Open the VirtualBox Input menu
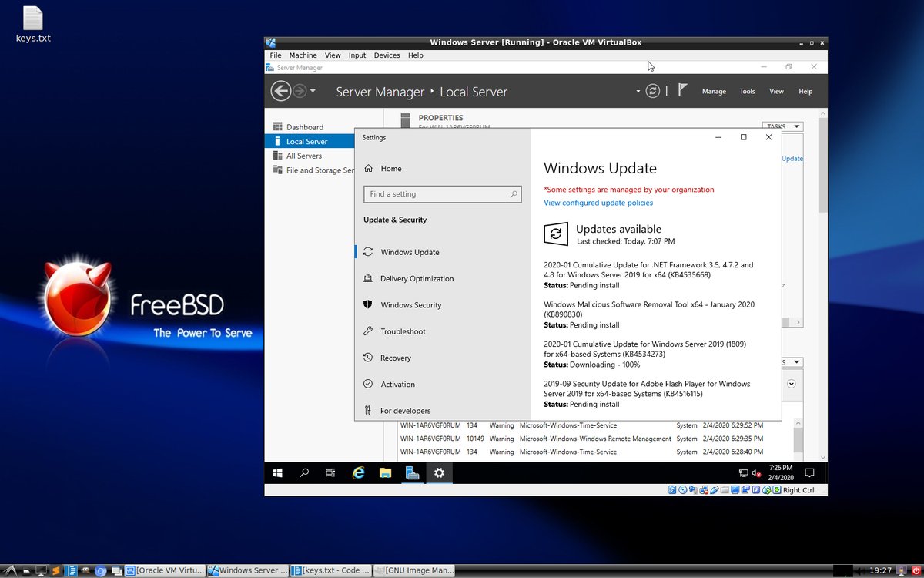This screenshot has height=578, width=924. pyautogui.click(x=357, y=55)
